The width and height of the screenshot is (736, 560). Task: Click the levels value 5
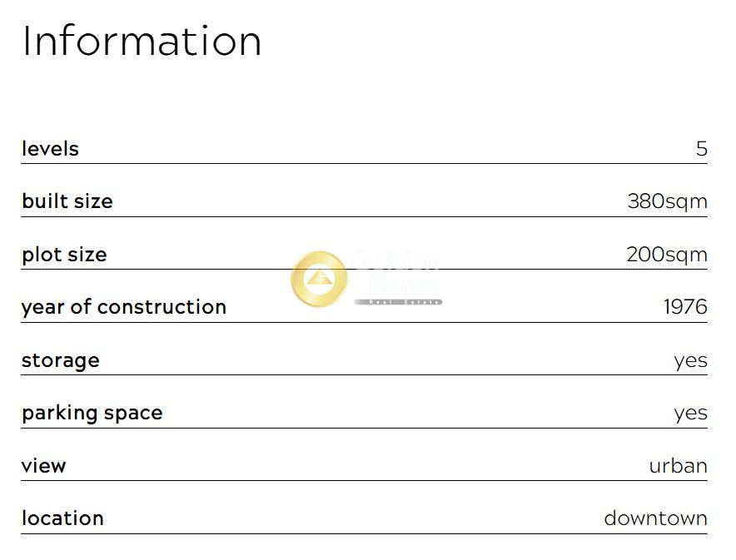point(701,149)
